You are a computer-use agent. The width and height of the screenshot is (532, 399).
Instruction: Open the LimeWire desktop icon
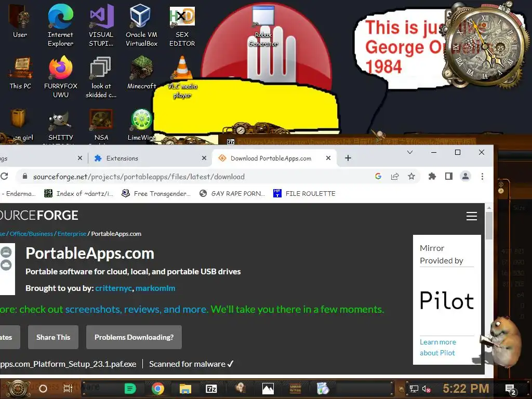(x=141, y=125)
